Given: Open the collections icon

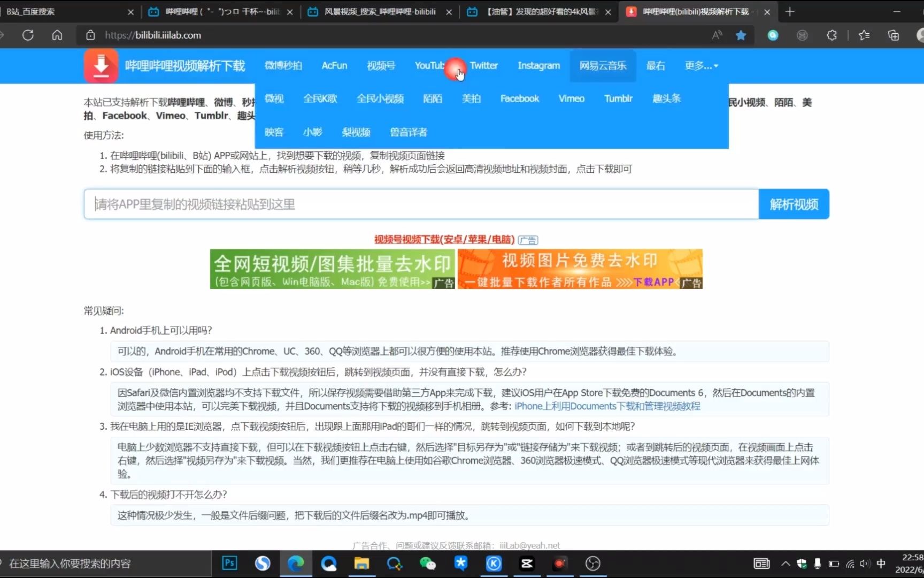Looking at the screenshot, I should click(x=893, y=35).
